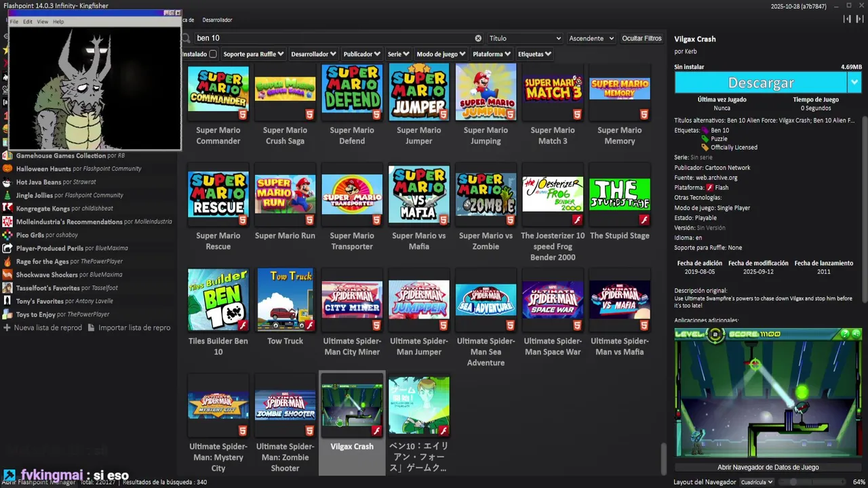Open the Ben 10 tag link
The height and width of the screenshot is (488, 868).
click(x=720, y=130)
